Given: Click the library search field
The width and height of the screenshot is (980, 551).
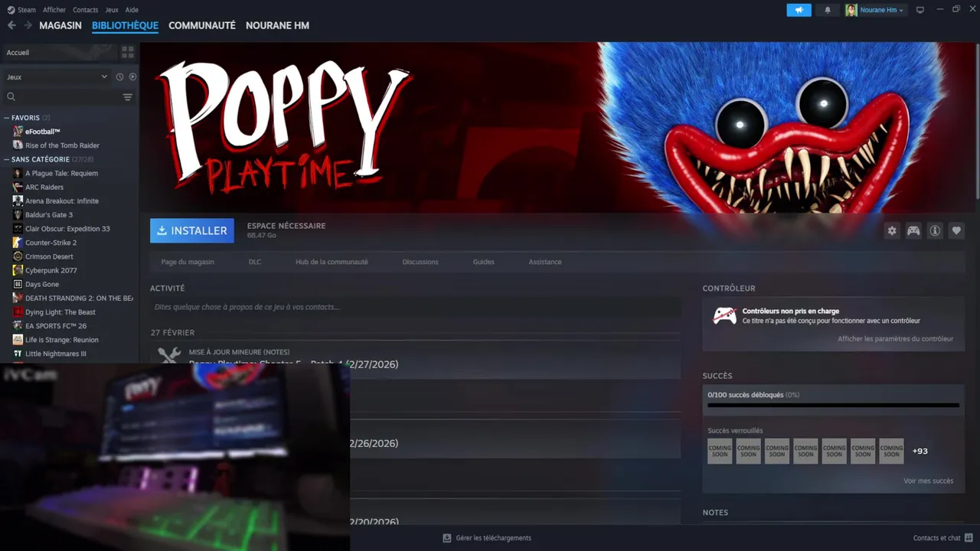Looking at the screenshot, I should coord(61,97).
